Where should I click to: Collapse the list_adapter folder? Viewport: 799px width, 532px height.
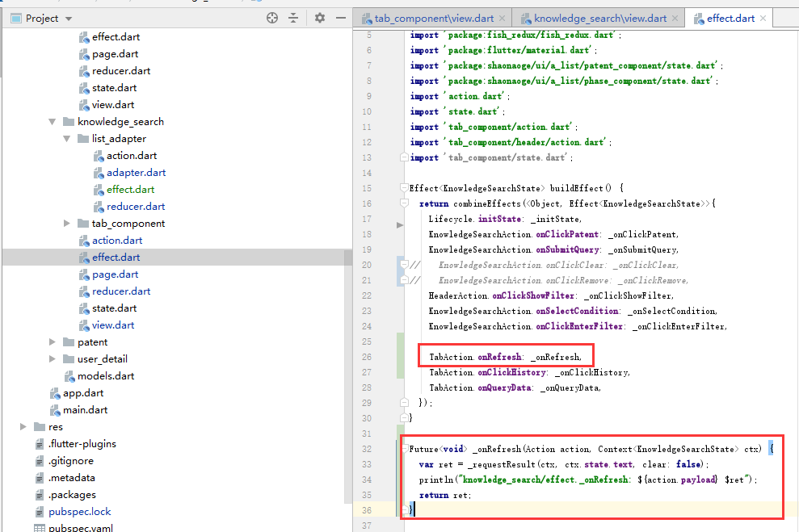pos(66,138)
